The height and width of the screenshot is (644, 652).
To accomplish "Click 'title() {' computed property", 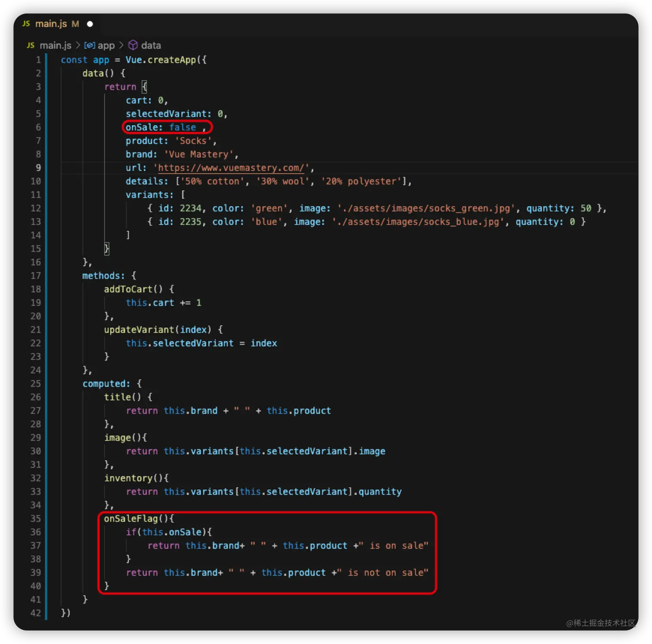I will click(128, 397).
